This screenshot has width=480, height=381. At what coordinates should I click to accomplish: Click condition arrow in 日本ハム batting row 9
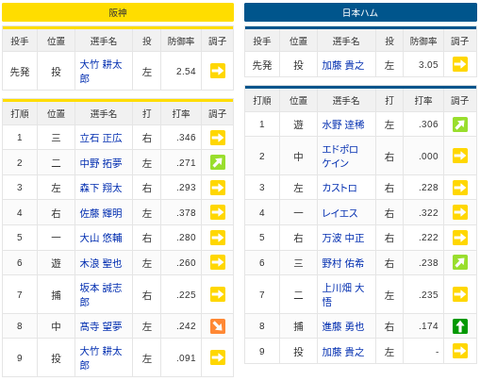tap(460, 351)
